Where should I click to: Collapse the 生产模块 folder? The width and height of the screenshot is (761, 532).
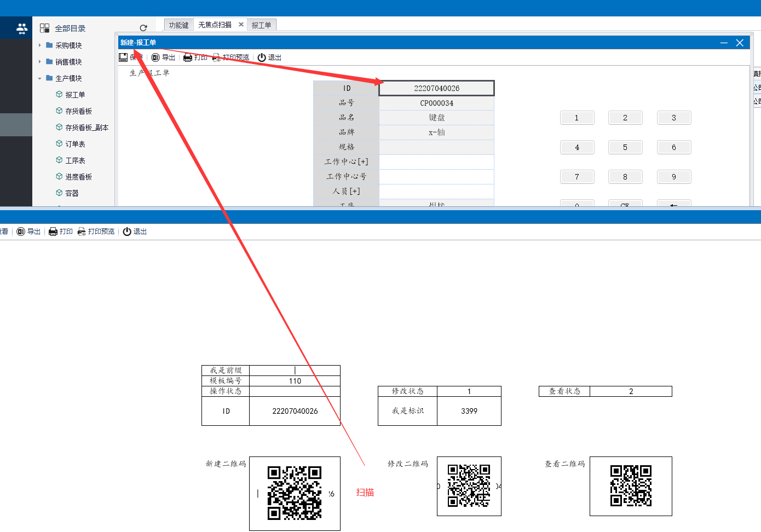click(40, 78)
